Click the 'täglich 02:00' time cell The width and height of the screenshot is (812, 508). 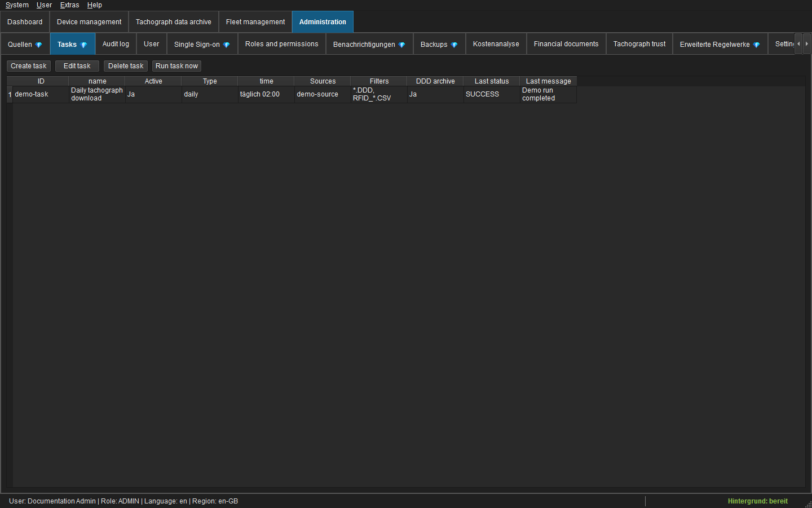click(x=266, y=94)
